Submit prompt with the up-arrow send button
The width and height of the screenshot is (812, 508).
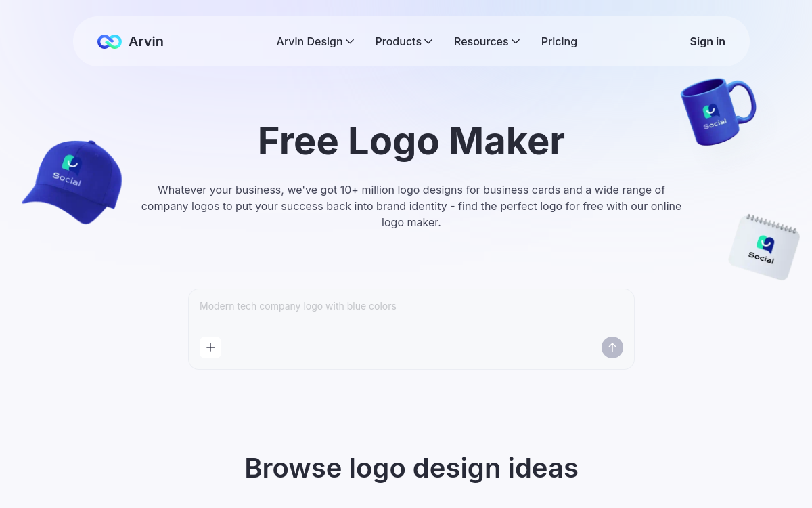(612, 347)
